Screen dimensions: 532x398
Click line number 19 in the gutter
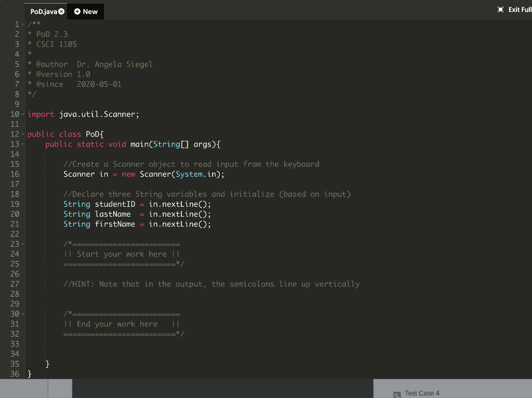point(15,204)
